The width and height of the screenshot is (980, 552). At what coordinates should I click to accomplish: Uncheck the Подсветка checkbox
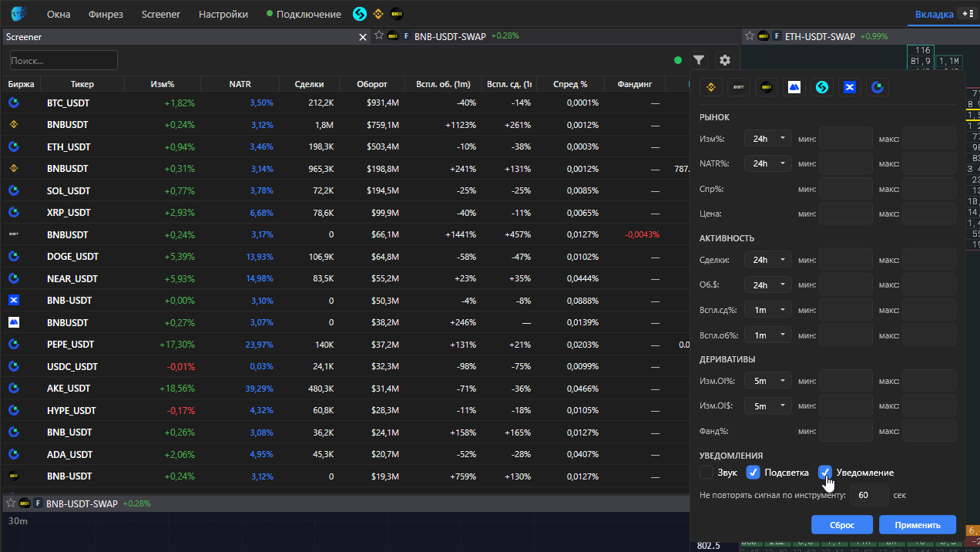pyautogui.click(x=753, y=472)
